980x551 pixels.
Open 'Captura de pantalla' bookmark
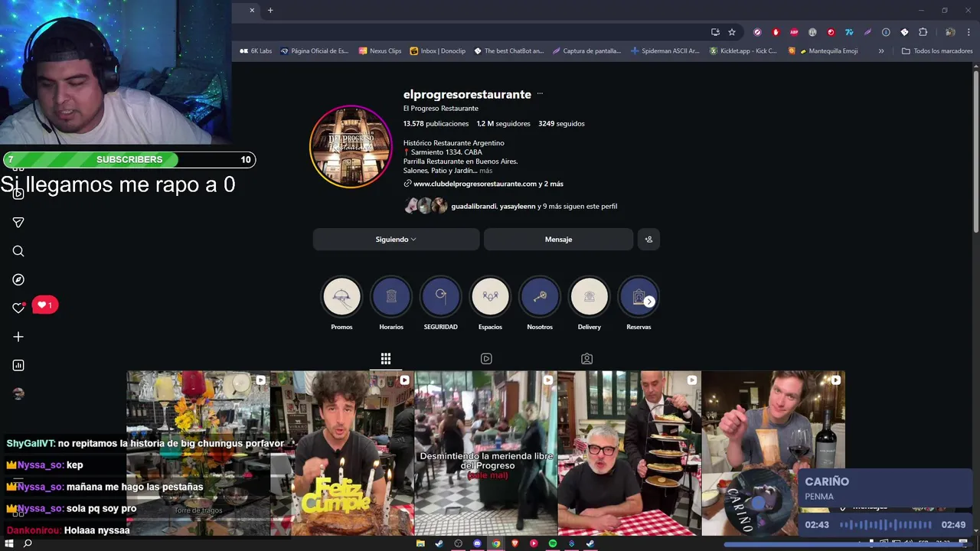tap(587, 51)
